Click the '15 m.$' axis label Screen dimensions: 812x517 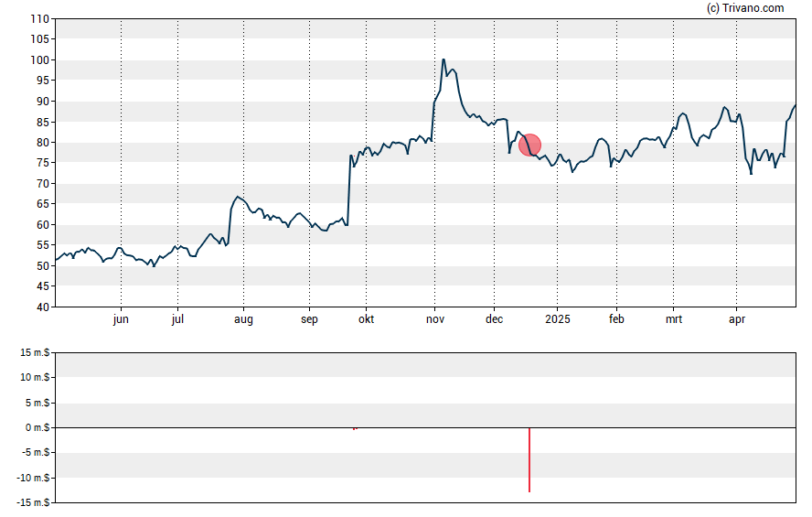tap(35, 353)
